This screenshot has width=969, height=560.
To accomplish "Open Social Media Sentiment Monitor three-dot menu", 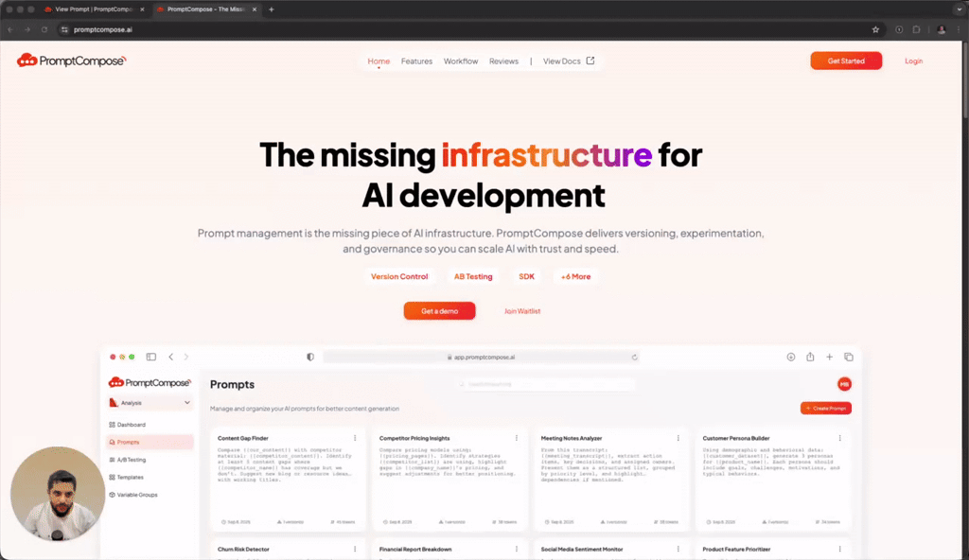I will 678,549.
